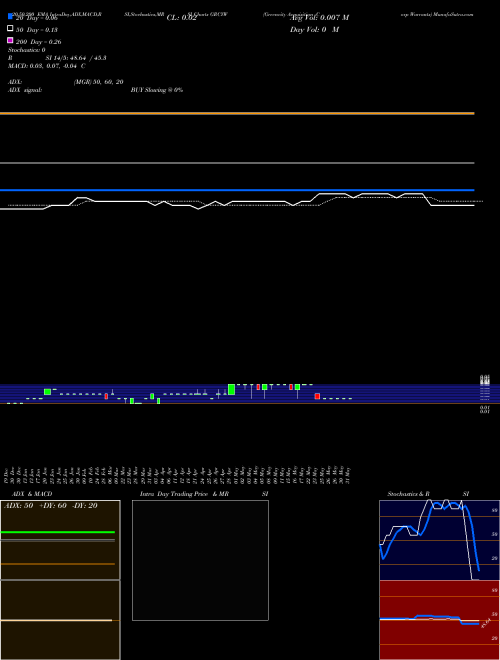The width and height of the screenshot is (500, 660).
Task: Click the last red candlestick in price strip
Action: (317, 396)
